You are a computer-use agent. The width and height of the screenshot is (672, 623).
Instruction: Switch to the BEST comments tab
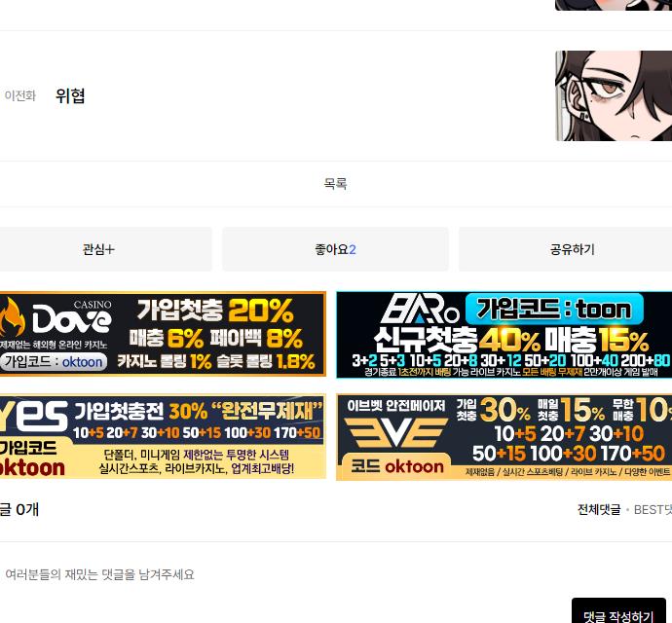click(653, 509)
